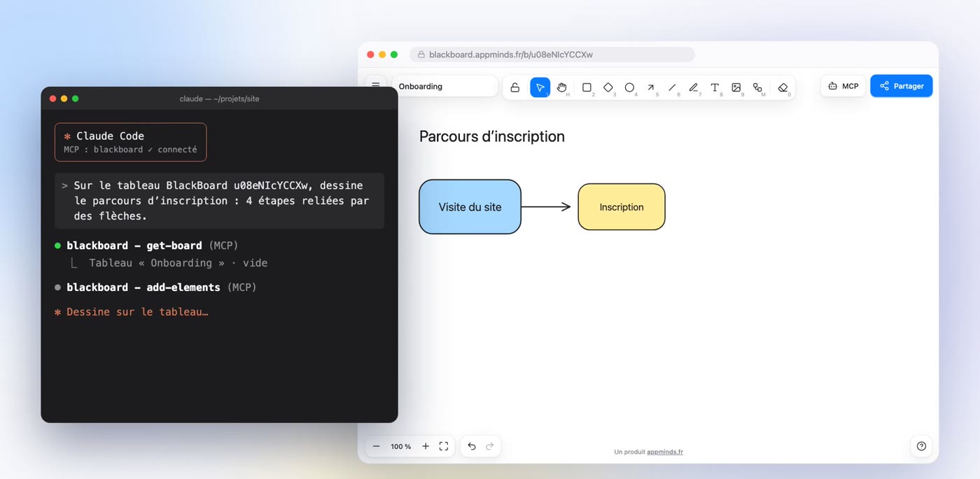Screen dimensions: 980x479
Task: Open the help question mark button
Action: pyautogui.click(x=921, y=446)
